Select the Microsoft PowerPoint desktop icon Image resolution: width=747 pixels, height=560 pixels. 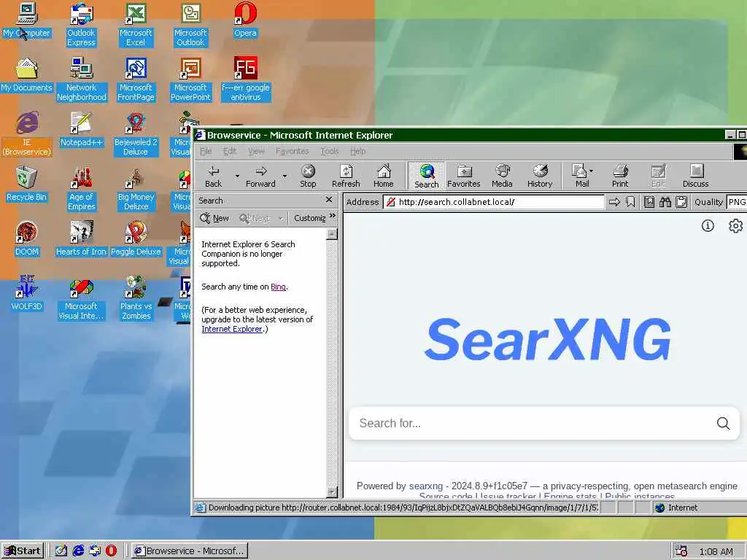[x=190, y=79]
